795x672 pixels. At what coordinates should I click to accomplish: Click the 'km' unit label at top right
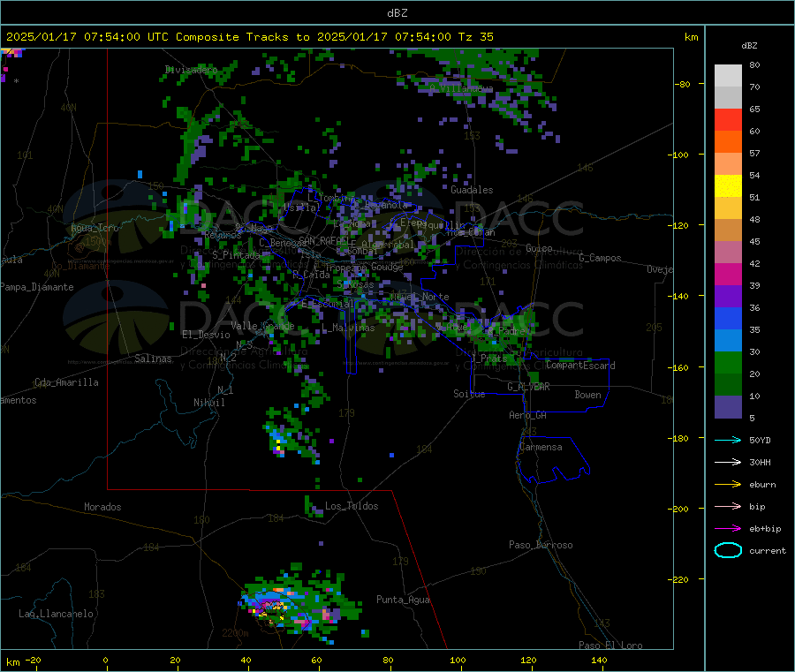click(x=691, y=37)
